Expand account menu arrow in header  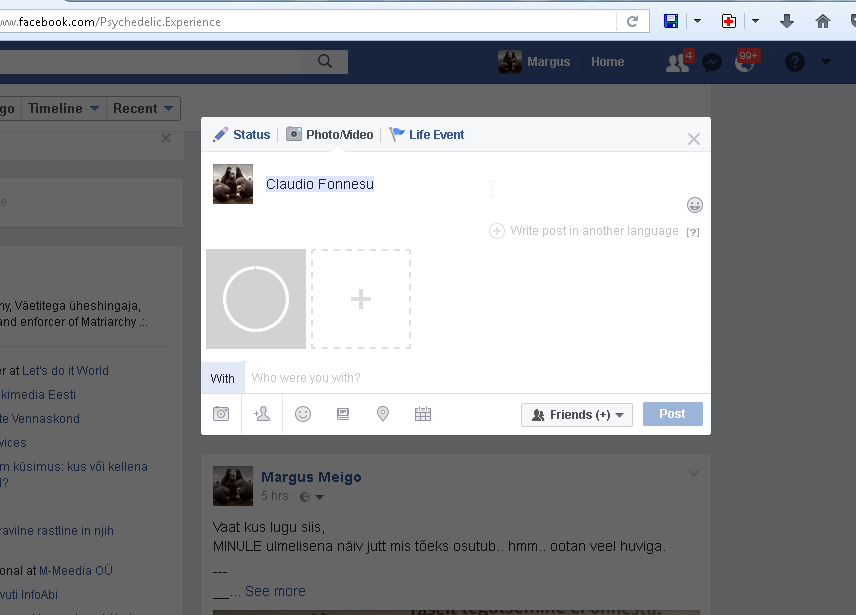click(x=825, y=62)
